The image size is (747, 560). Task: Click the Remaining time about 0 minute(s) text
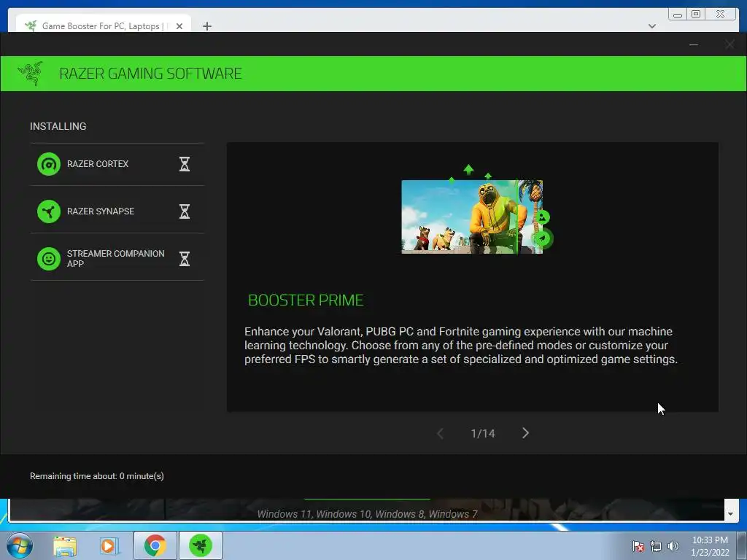(x=97, y=475)
